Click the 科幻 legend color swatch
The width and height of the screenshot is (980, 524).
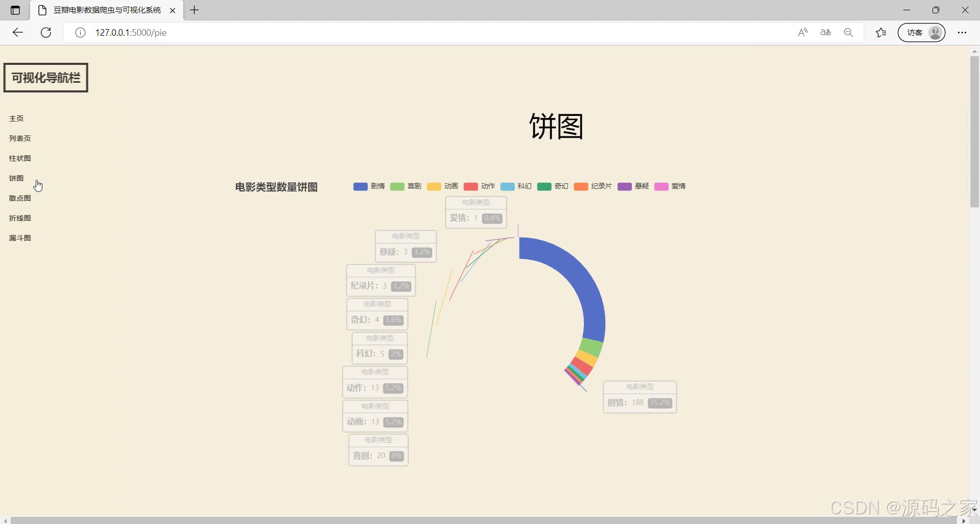(508, 186)
